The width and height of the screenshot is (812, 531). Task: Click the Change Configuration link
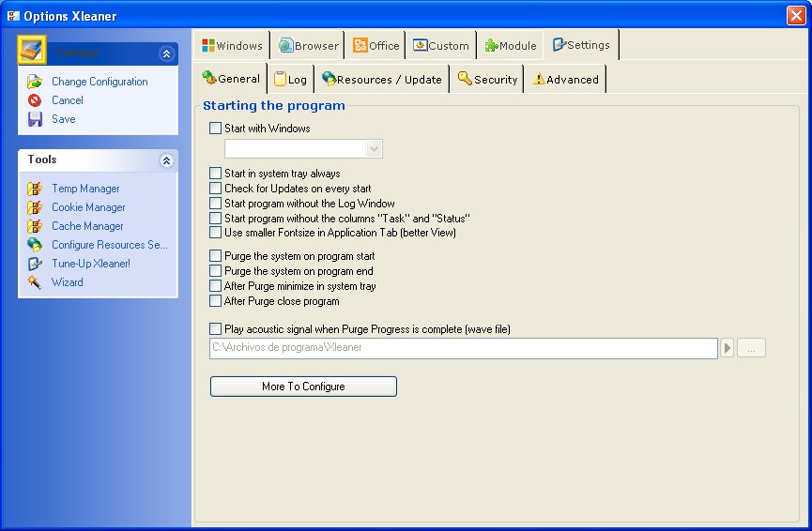(x=100, y=82)
